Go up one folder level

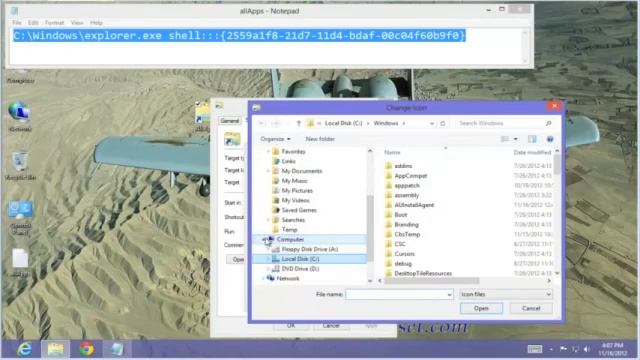[298, 123]
